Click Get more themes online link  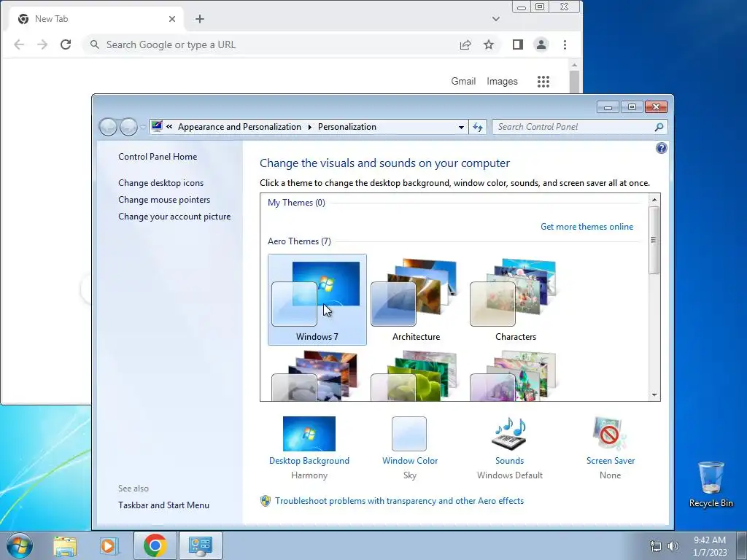[x=587, y=227]
